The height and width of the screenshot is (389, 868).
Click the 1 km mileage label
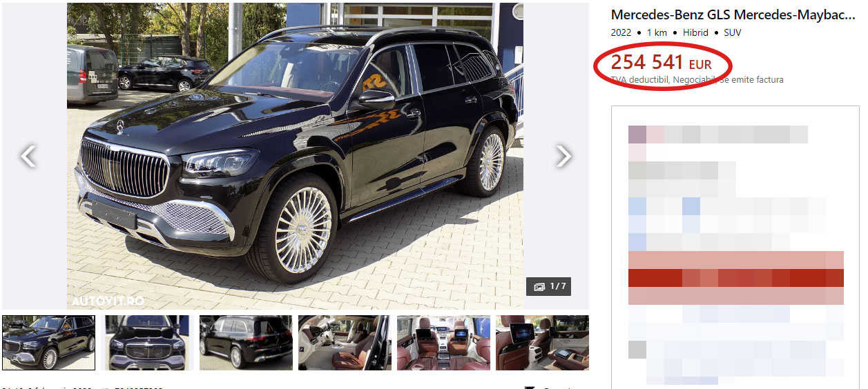657,32
